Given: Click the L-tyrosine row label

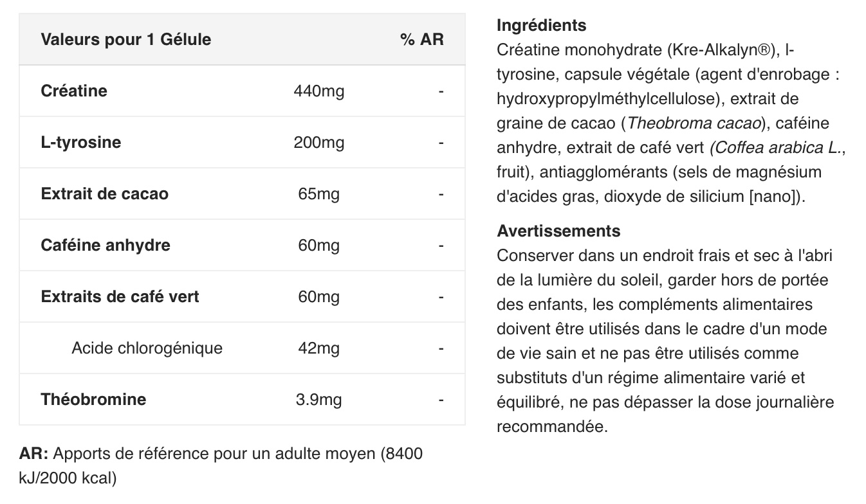Looking at the screenshot, I should tap(80, 142).
